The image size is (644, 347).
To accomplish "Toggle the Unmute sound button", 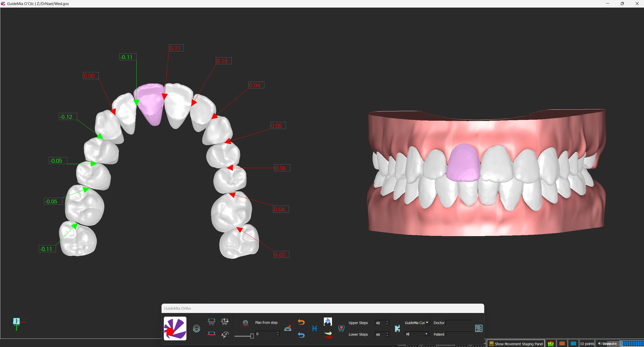I will [x=607, y=344].
